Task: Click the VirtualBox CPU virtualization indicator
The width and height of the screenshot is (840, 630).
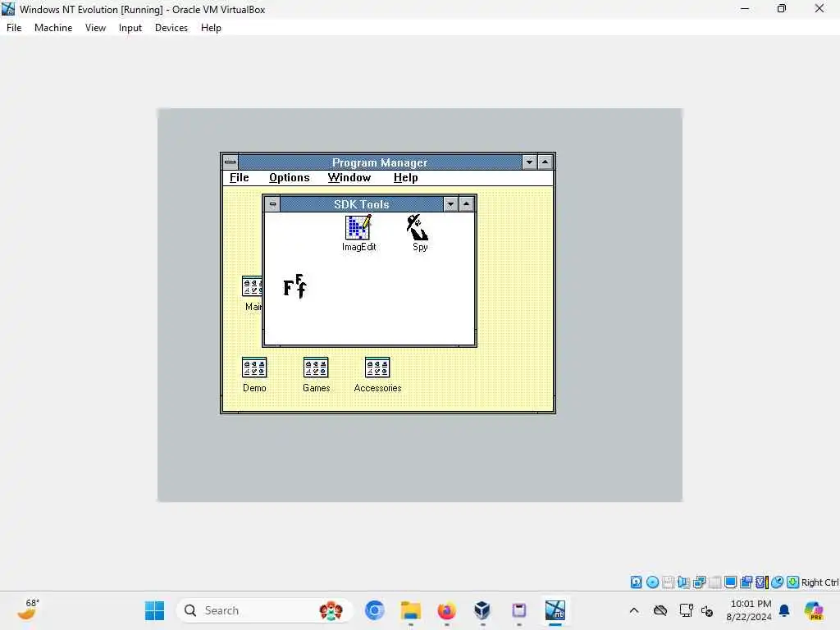Action: [761, 582]
